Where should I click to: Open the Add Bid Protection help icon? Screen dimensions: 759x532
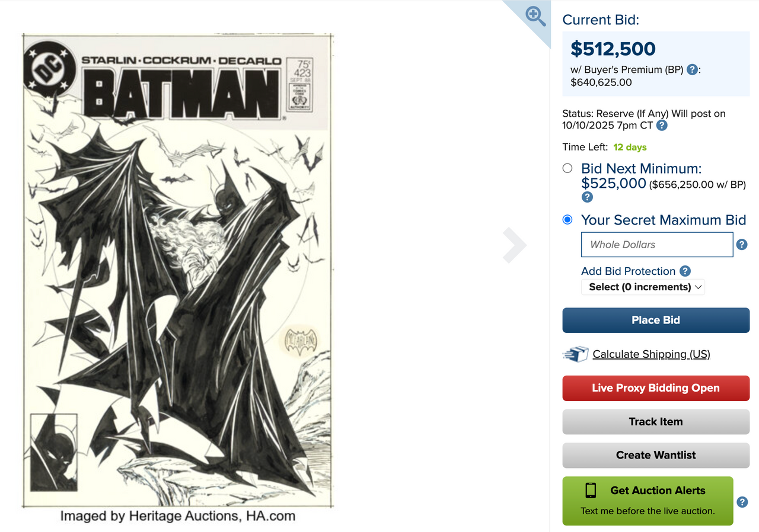685,271
